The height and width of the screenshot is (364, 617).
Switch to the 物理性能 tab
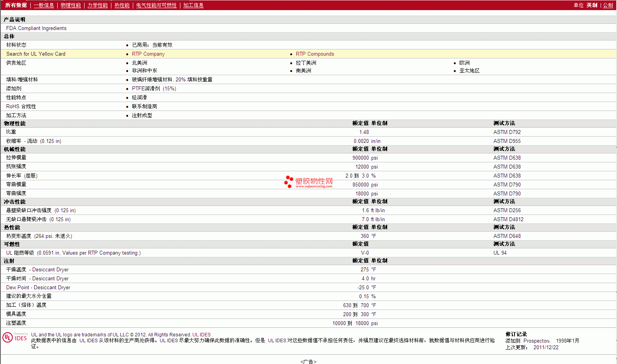point(71,5)
